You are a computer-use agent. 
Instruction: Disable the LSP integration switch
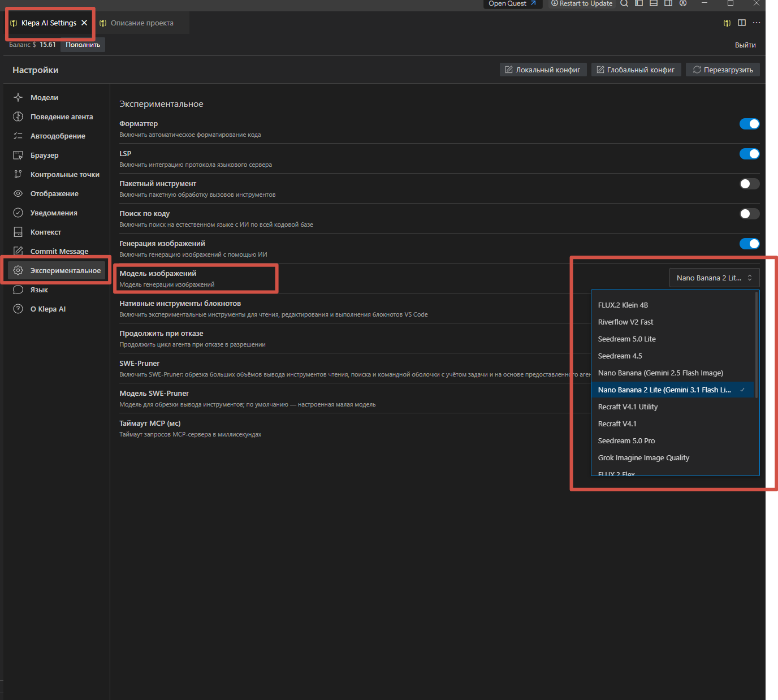pos(749,154)
